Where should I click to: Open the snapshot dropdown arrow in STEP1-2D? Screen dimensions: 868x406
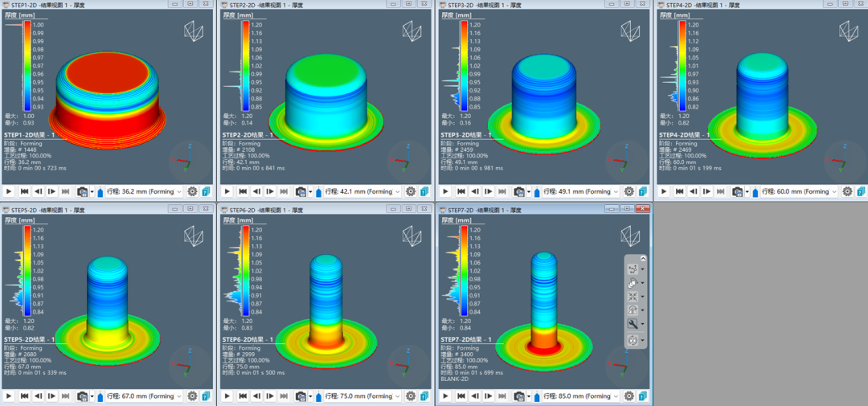click(92, 191)
